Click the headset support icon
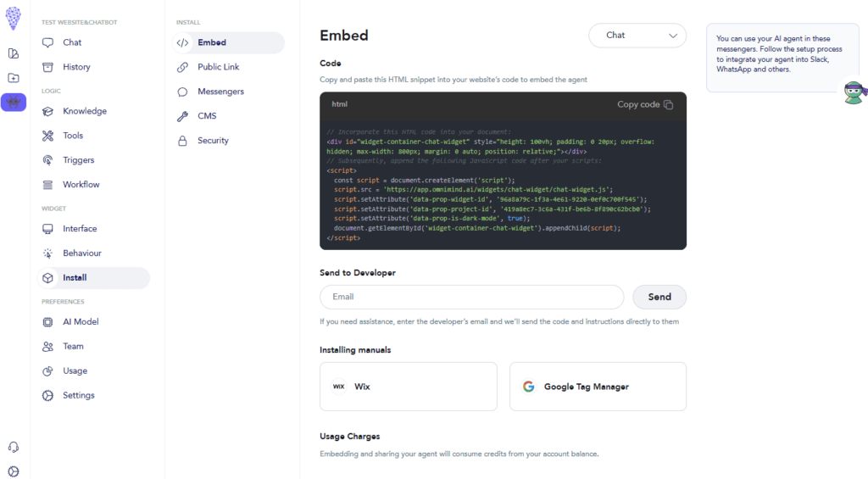 click(14, 447)
